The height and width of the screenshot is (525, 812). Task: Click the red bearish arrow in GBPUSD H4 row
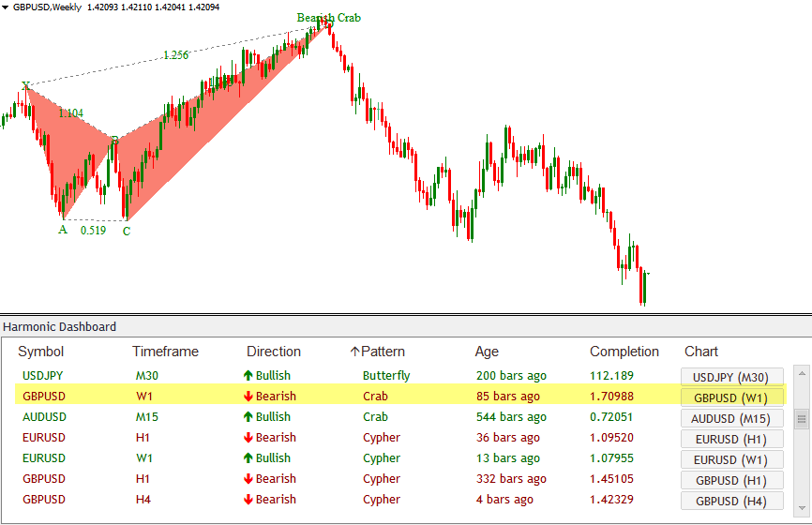coord(248,500)
